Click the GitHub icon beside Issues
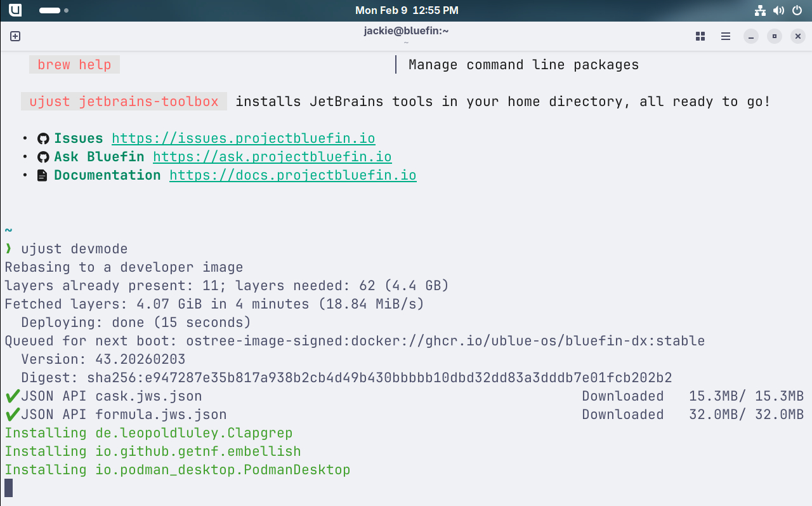812x506 pixels. 43,138
